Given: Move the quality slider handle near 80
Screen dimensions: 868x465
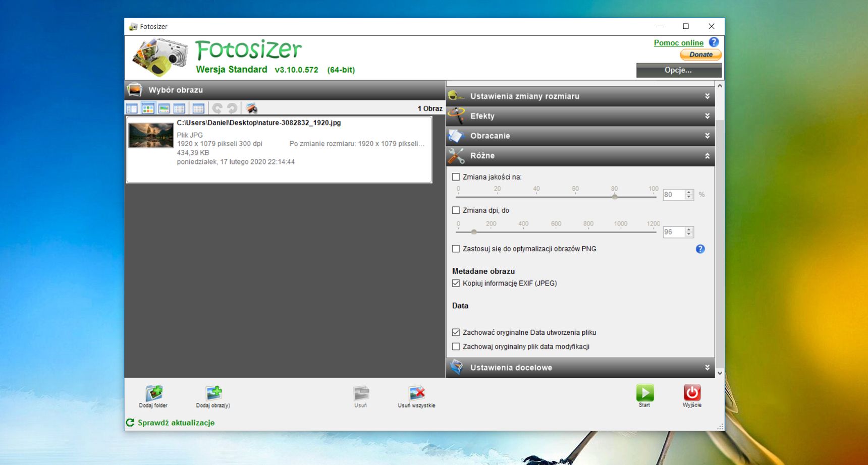Looking at the screenshot, I should click(x=615, y=197).
